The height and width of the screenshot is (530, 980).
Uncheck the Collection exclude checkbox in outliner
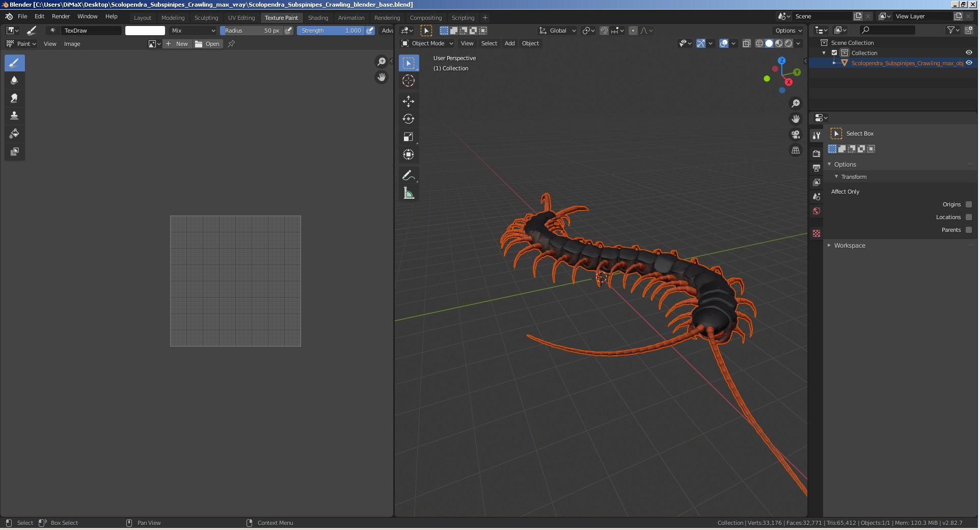click(x=834, y=53)
